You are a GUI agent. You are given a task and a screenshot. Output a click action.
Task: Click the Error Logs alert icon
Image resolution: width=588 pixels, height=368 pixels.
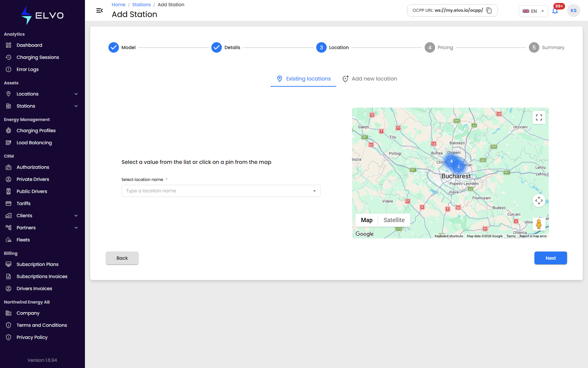[x=8, y=70]
